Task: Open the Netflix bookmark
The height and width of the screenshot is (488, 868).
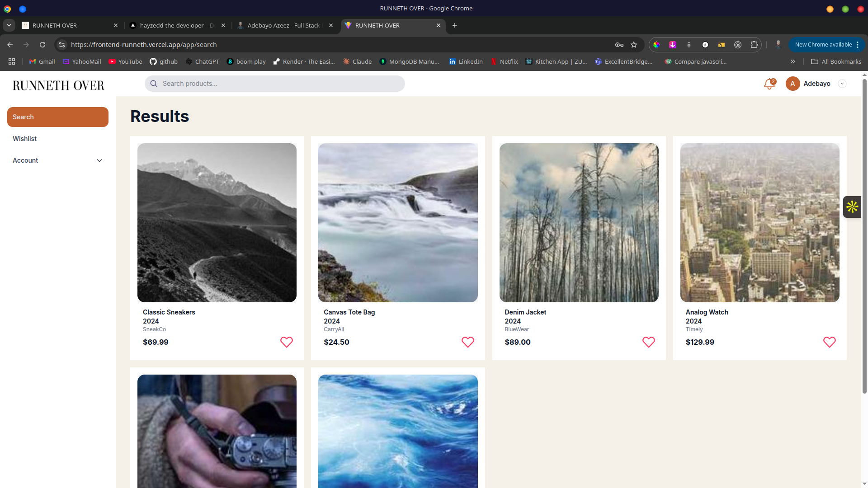Action: 505,61
